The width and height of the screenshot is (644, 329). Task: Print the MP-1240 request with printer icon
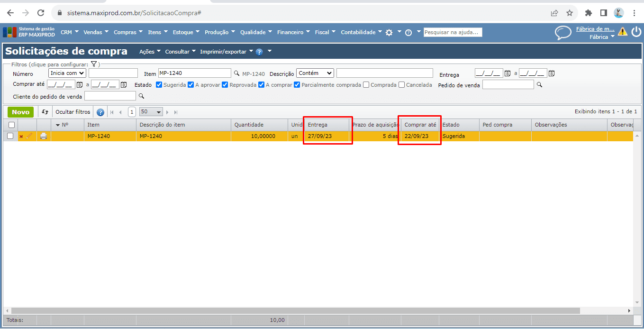[x=44, y=136]
